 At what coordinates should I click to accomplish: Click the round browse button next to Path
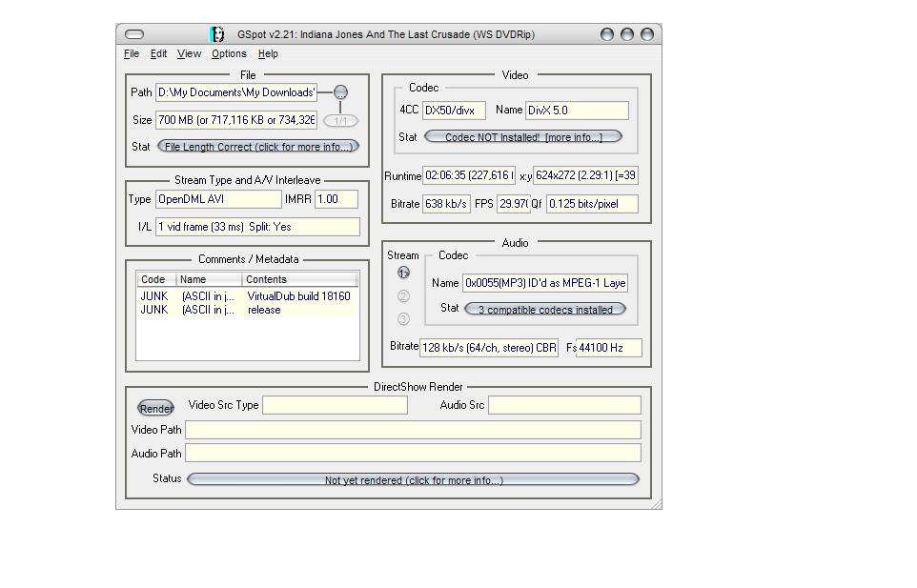point(340,92)
